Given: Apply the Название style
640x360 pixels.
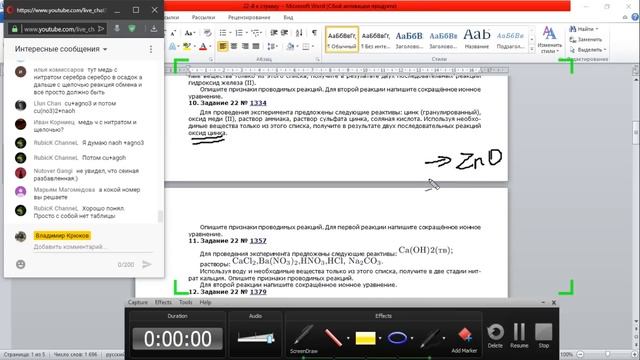Looking at the screenshot, I should point(477,40).
